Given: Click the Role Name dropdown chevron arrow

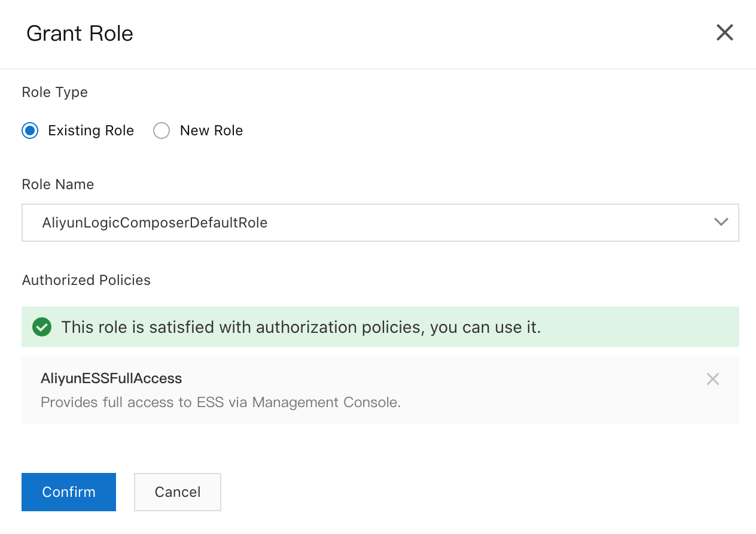Looking at the screenshot, I should (721, 222).
